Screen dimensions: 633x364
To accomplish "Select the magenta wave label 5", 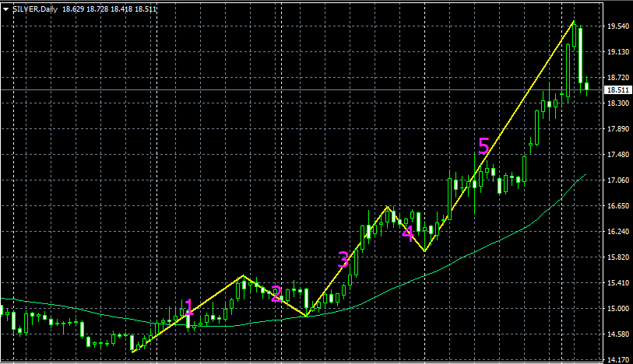I will [484, 145].
